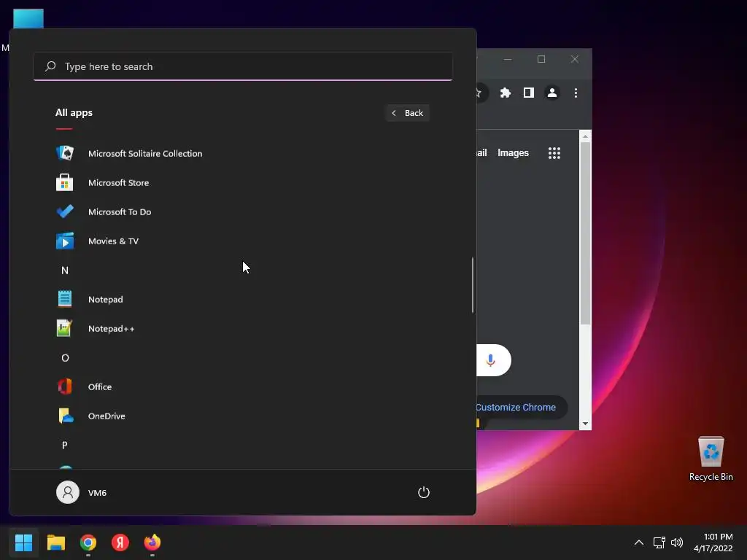This screenshot has height=560, width=747.
Task: Launch the Microsoft Store icon
Action: pos(65,182)
